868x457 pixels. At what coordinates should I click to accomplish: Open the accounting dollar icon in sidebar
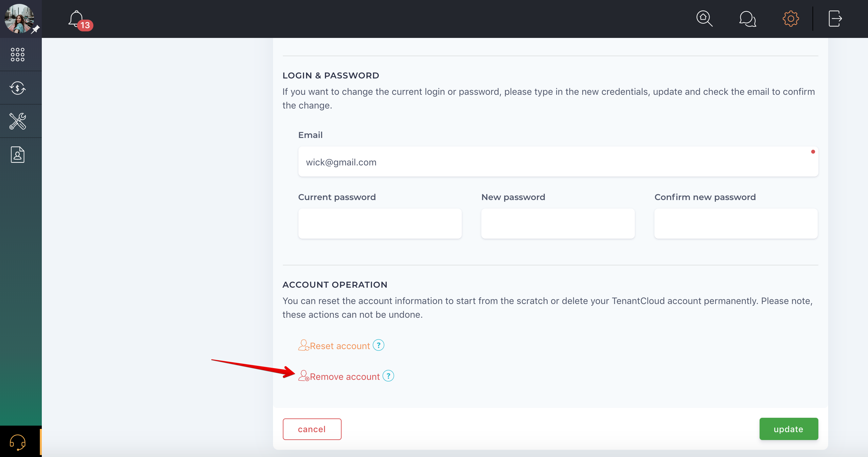[x=18, y=88]
